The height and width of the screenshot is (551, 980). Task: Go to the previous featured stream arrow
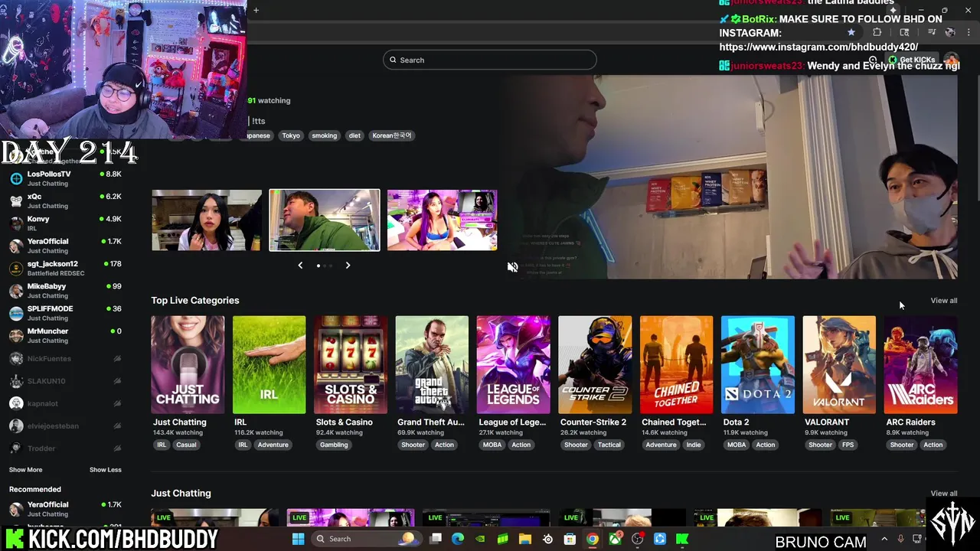click(300, 266)
